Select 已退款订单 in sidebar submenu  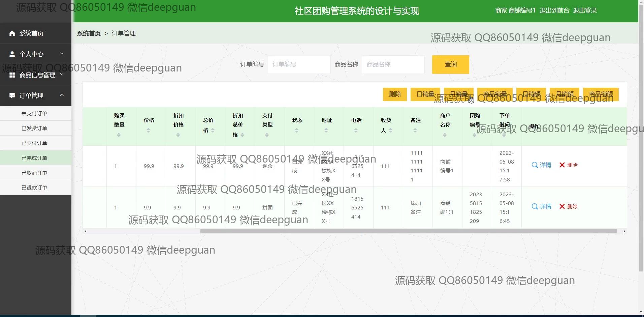(x=34, y=188)
